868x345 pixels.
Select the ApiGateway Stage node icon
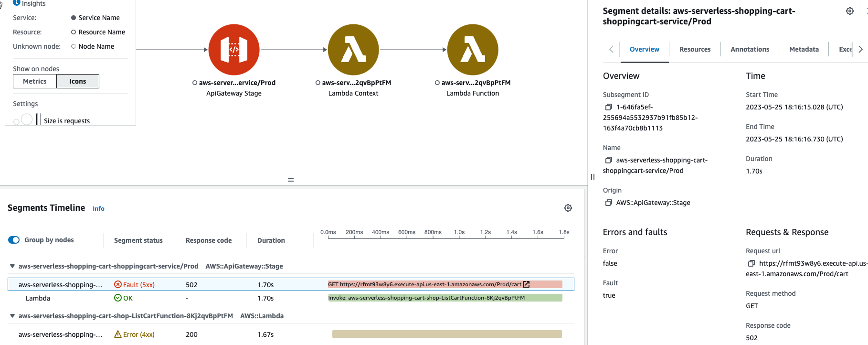pyautogui.click(x=234, y=50)
